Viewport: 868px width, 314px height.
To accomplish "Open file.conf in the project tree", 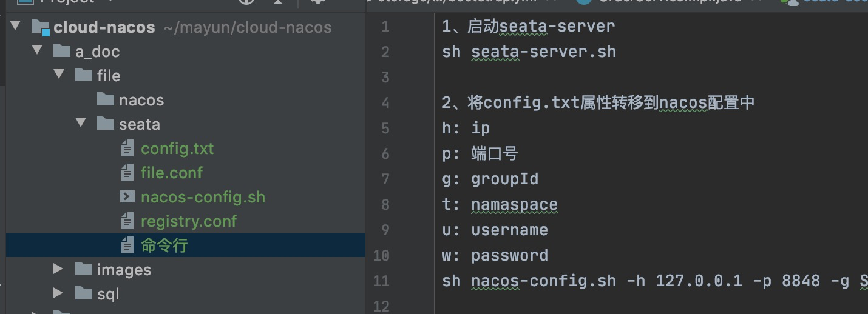I will click(172, 173).
